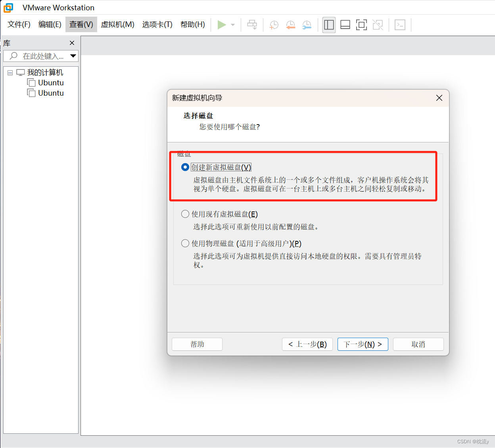Viewport: 495px width, 448px height.
Task: Select 创建新虚拟磁盘(V) radio option
Action: point(185,167)
